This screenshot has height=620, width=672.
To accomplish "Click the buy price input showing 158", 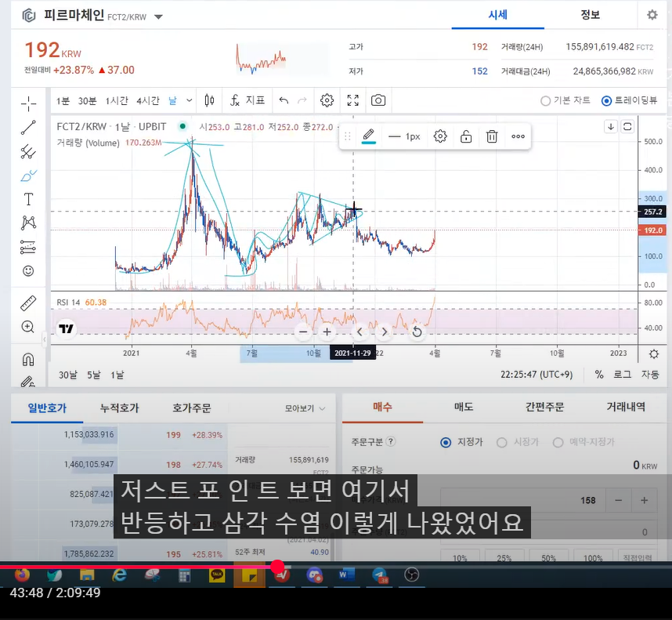I will [523, 500].
